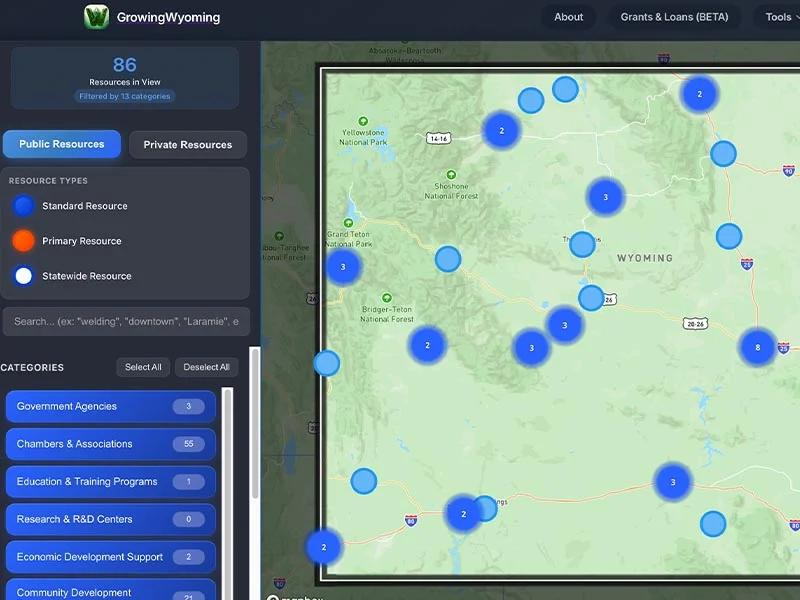
Task: Focus the resource search field
Action: pyautogui.click(x=127, y=321)
